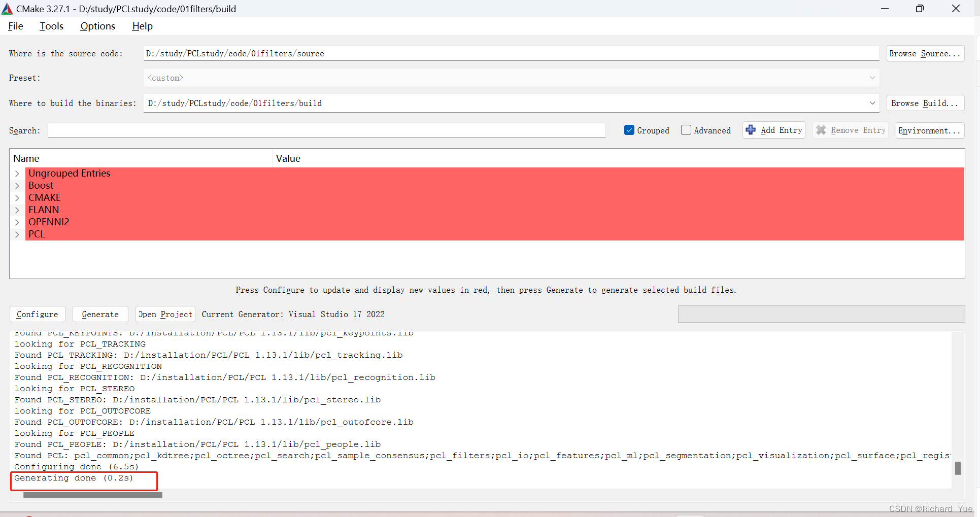Click the 'Generating done (0.2s)' log line
Viewport: 980px width, 517px height.
[74, 478]
